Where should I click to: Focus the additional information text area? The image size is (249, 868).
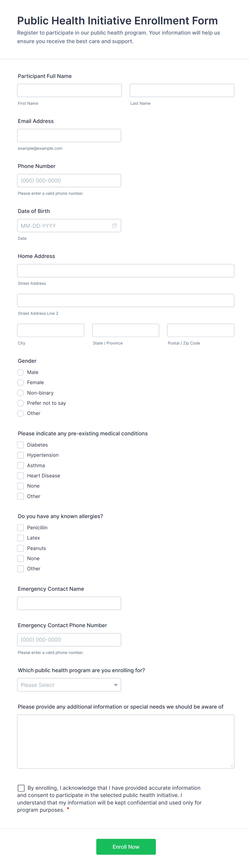pyautogui.click(x=126, y=741)
